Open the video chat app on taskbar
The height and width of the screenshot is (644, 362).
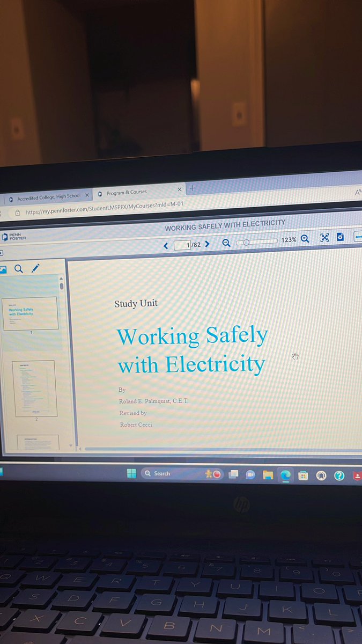pyautogui.click(x=250, y=475)
